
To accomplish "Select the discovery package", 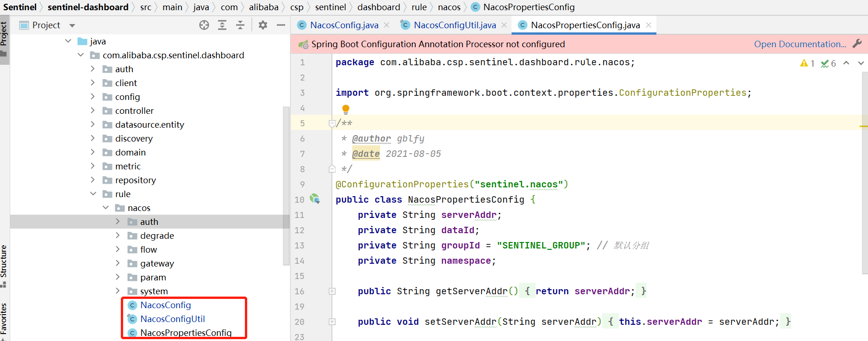I will pos(134,138).
